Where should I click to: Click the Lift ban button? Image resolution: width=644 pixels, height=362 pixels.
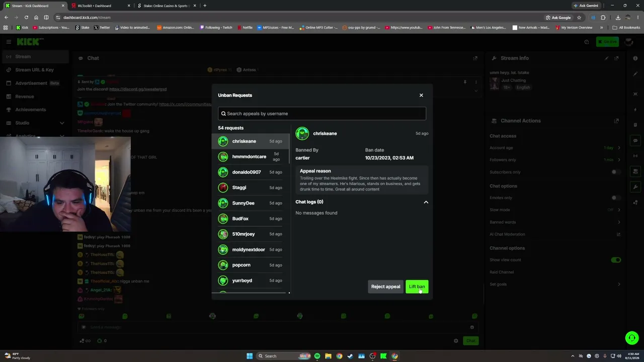[417, 287]
